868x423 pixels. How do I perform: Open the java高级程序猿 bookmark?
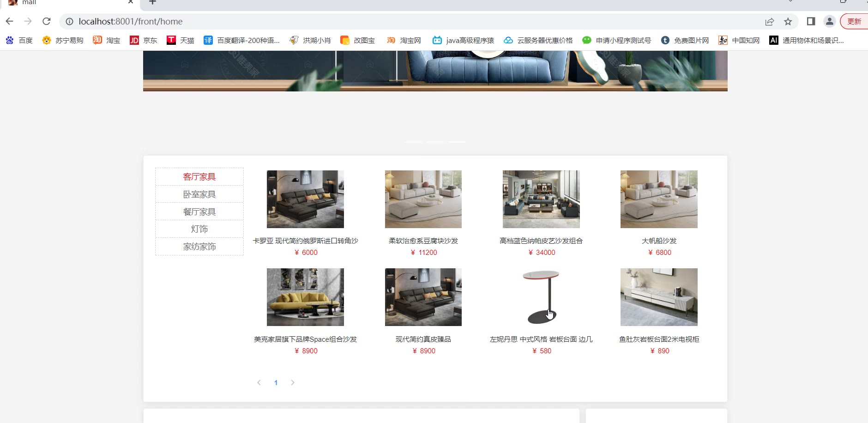[463, 41]
